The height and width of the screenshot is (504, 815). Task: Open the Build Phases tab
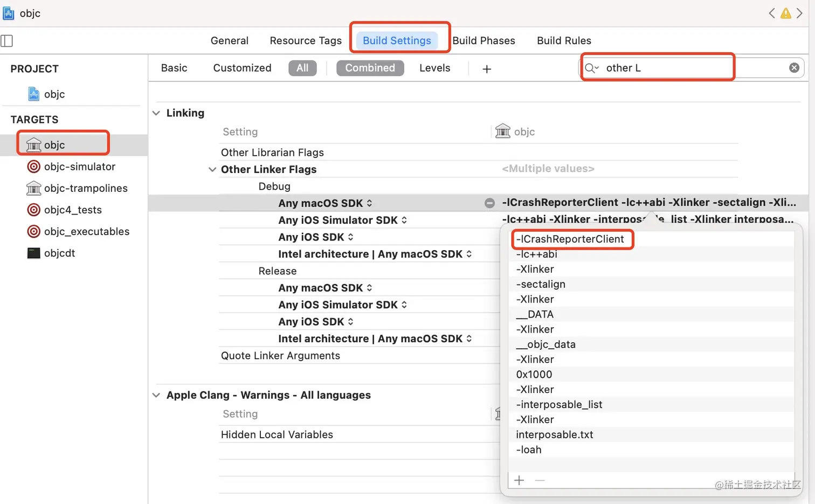pos(484,40)
